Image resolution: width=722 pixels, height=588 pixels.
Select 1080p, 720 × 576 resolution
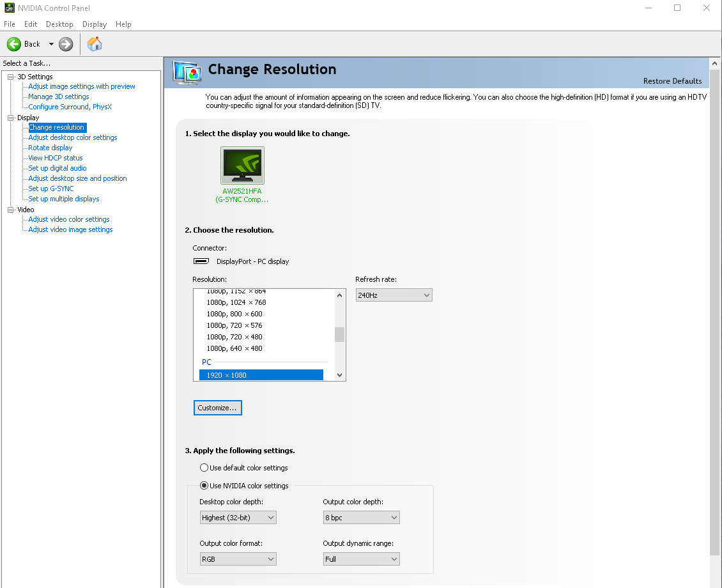[x=234, y=325]
